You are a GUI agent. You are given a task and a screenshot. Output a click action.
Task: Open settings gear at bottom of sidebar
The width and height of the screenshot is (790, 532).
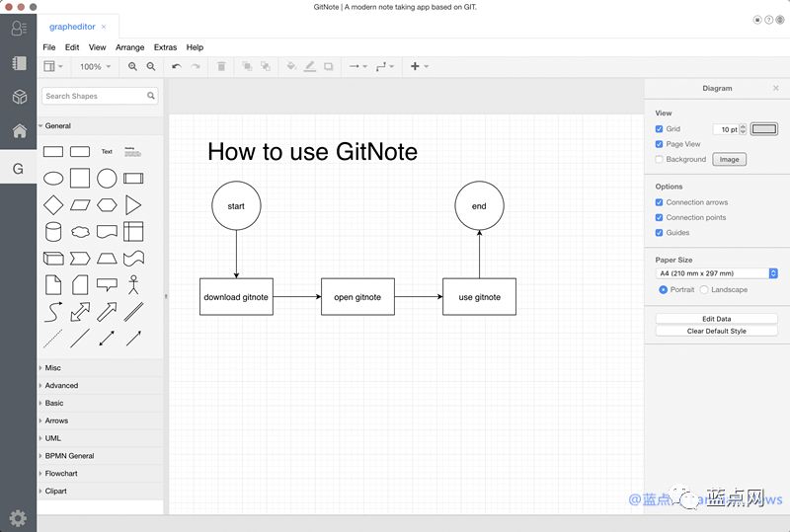(x=18, y=518)
